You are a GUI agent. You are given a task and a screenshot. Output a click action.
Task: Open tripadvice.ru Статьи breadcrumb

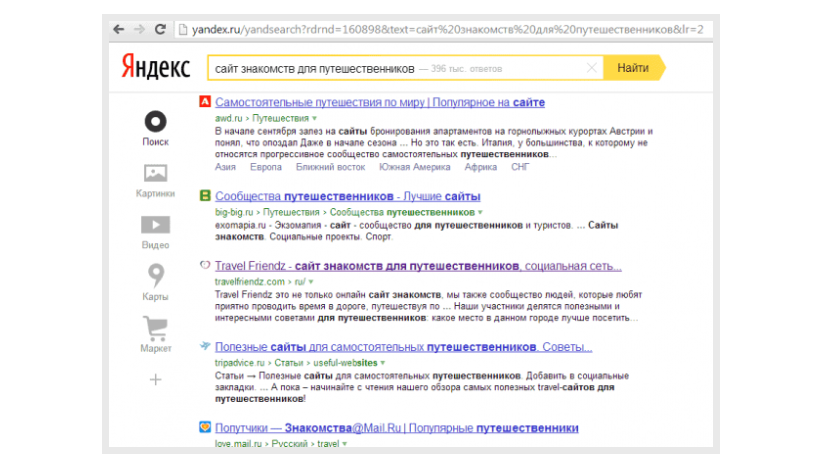[x=289, y=363]
